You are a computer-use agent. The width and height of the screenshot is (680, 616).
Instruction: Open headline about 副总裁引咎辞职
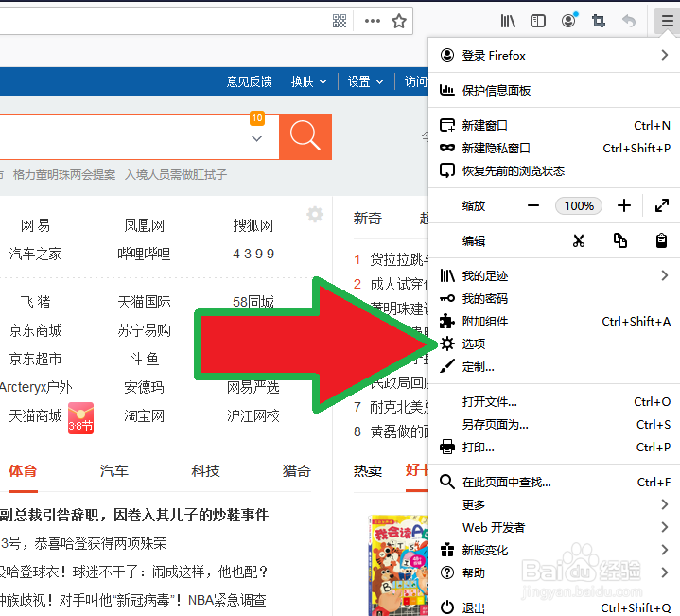pyautogui.click(x=134, y=515)
